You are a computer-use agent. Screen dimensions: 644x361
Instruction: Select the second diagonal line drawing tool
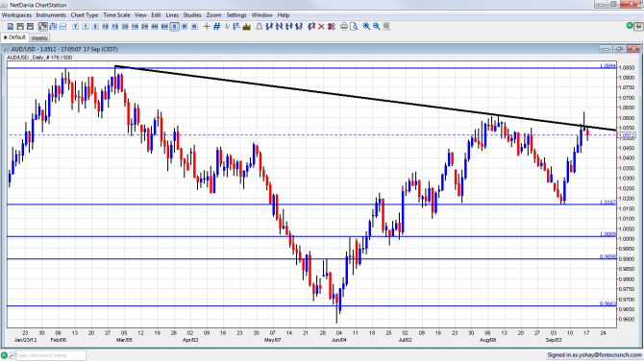click(280, 26)
